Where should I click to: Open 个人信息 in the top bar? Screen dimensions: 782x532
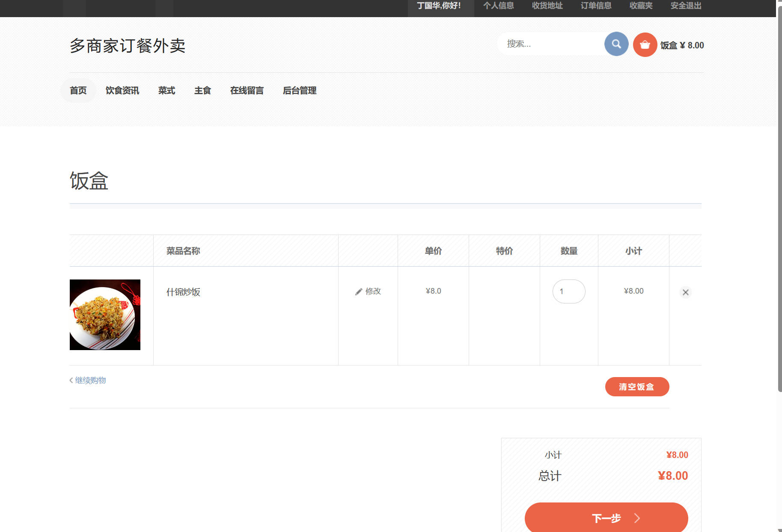(499, 6)
